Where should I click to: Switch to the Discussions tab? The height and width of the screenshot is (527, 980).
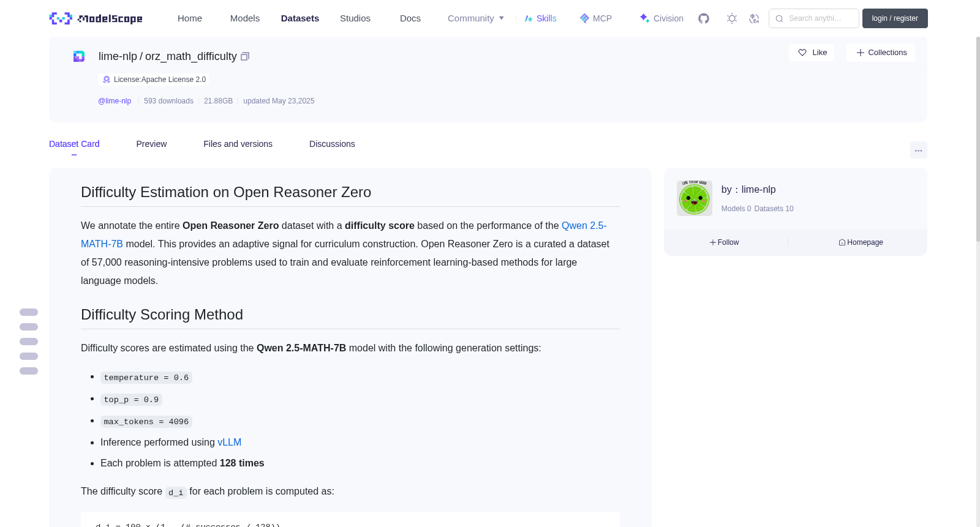pos(332,144)
